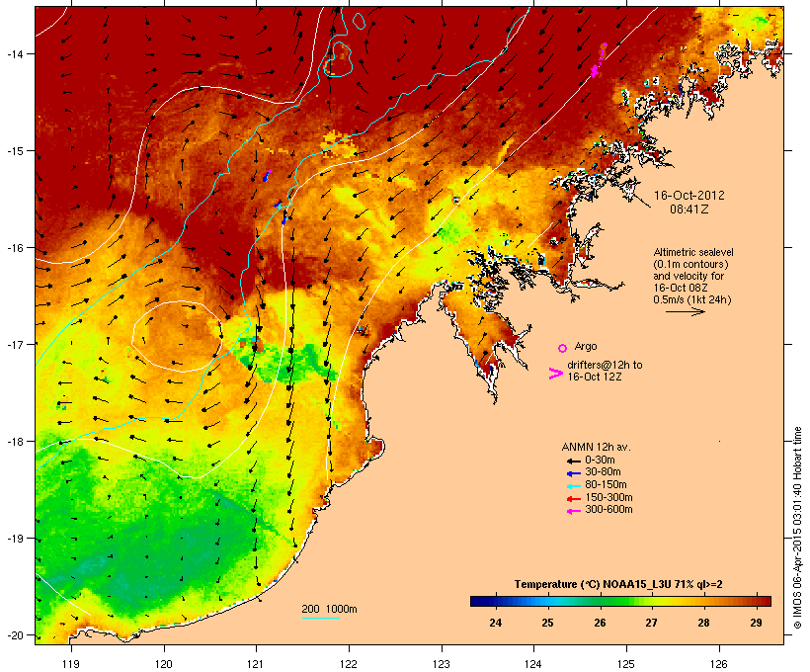Click the cyan 80-150m legend arrow
The height and width of the screenshot is (672, 810).
(x=573, y=486)
